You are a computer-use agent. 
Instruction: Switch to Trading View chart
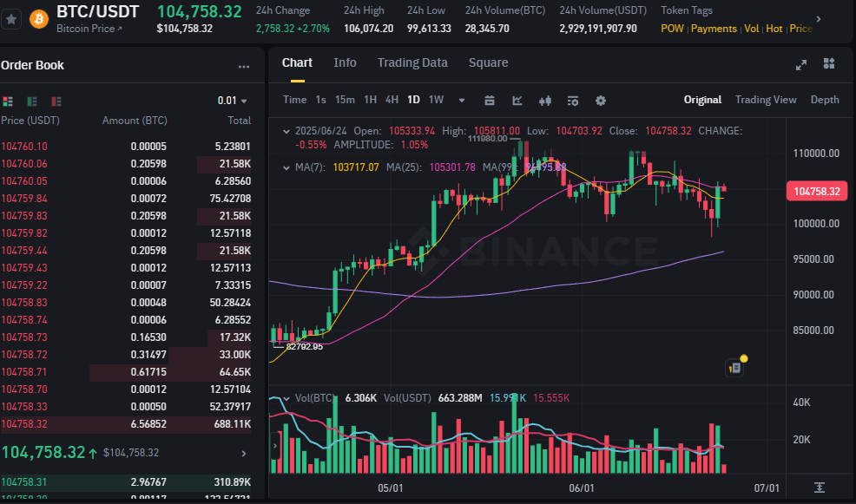coord(766,100)
